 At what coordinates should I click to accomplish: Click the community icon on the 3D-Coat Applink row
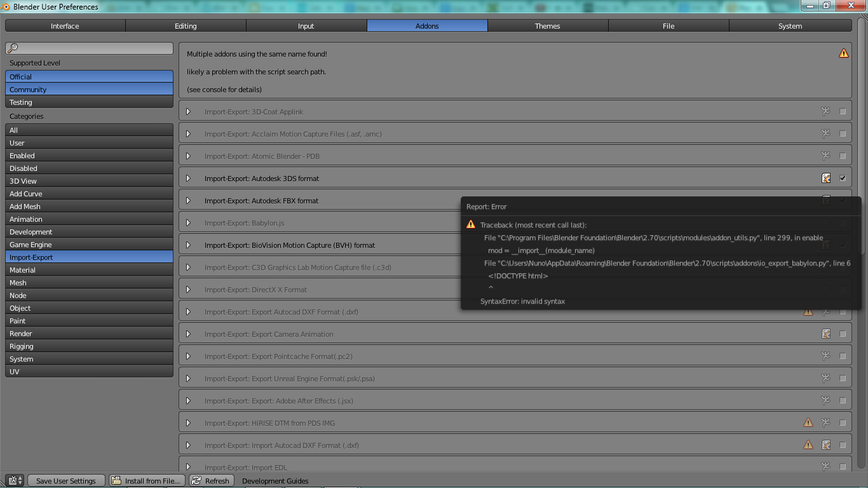coord(825,112)
